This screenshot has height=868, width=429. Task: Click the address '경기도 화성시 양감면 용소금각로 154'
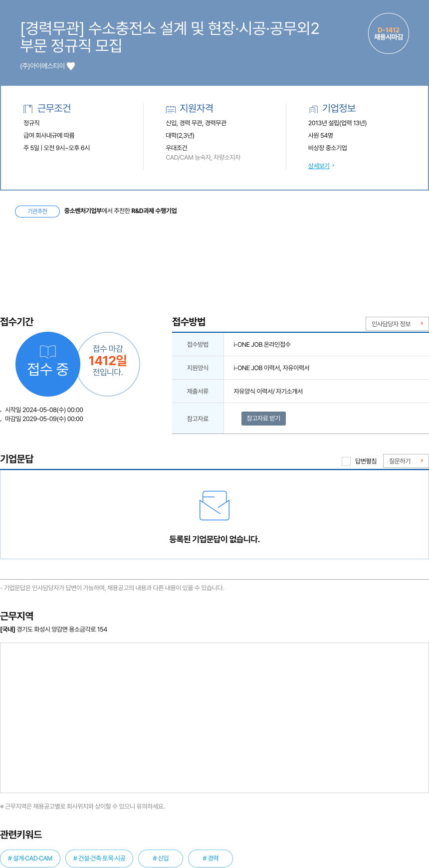62,630
